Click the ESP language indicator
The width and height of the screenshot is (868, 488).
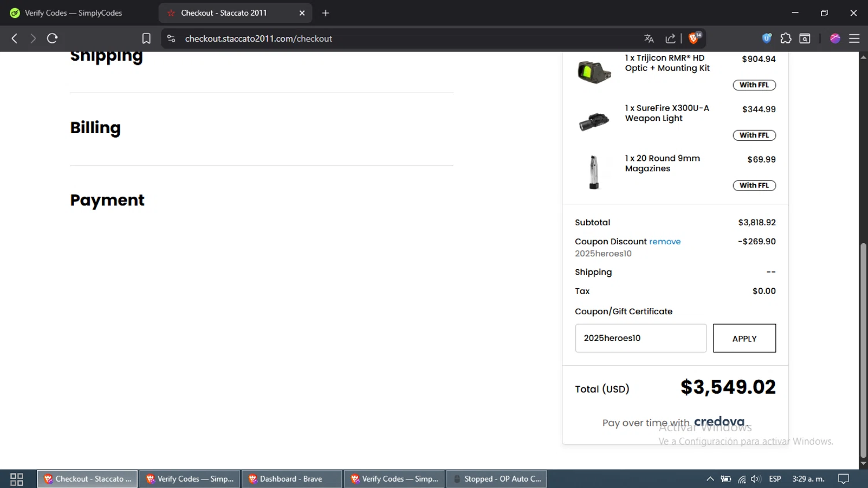click(x=775, y=479)
